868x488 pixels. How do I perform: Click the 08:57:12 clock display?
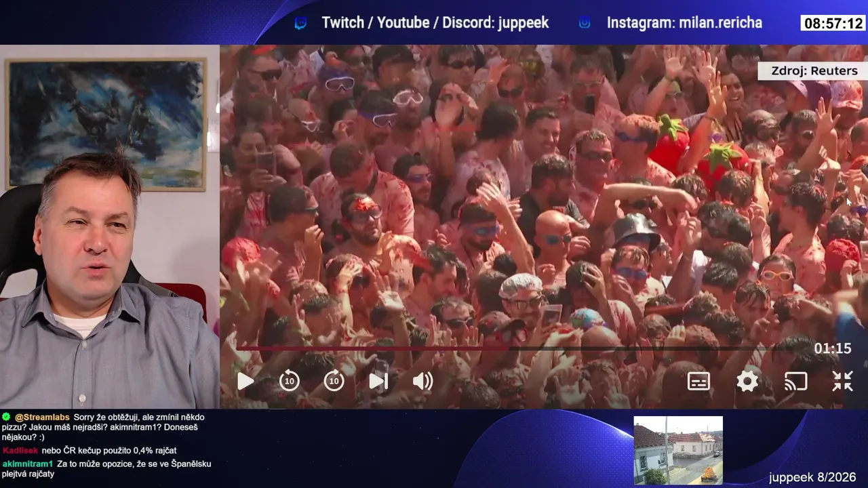tap(833, 24)
